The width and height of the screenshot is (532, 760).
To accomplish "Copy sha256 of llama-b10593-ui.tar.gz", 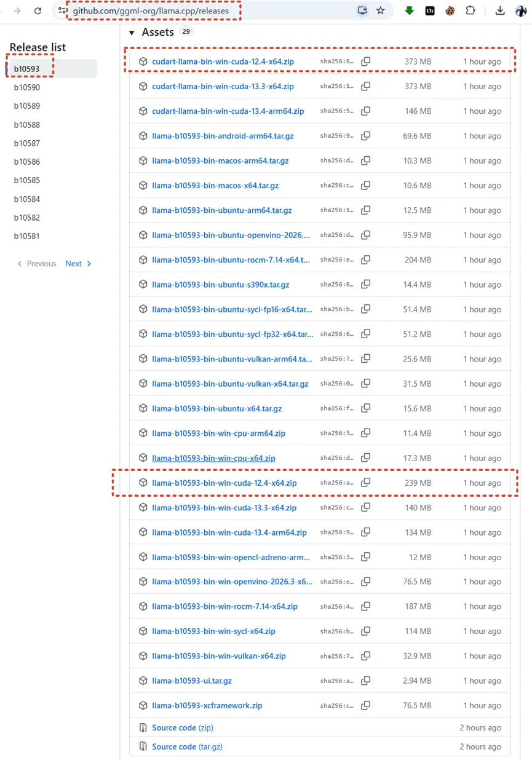I will coord(365,681).
